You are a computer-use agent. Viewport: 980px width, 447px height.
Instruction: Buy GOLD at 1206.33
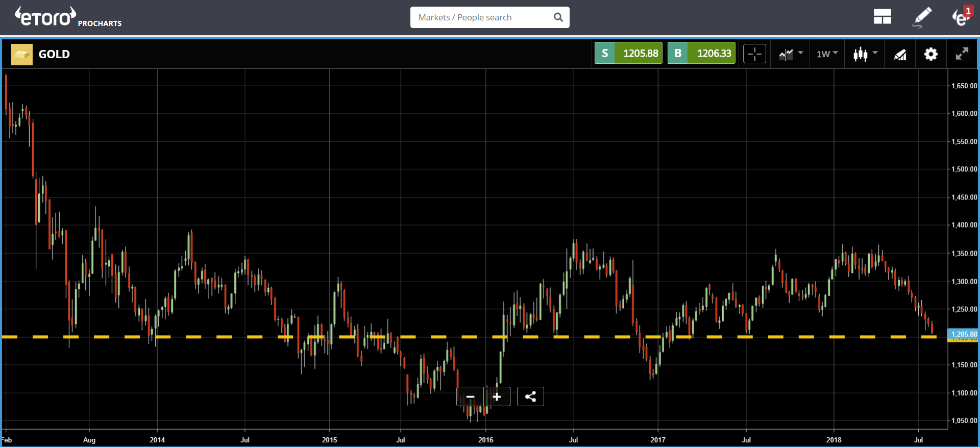click(701, 53)
